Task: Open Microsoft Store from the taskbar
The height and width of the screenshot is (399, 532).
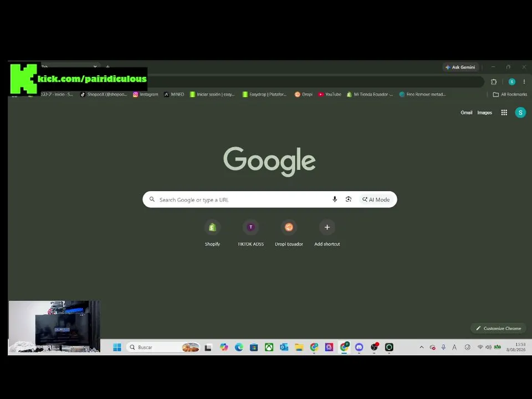Action: click(254, 347)
